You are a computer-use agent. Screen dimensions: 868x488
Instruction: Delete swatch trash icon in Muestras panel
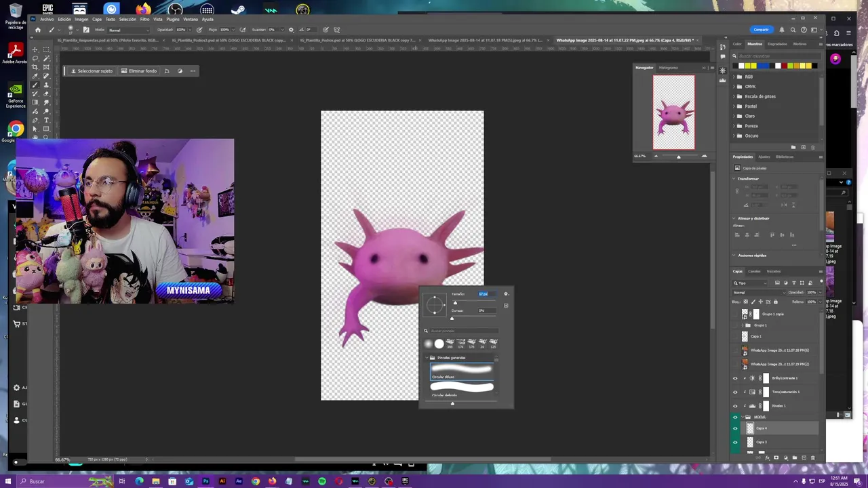[812, 147]
